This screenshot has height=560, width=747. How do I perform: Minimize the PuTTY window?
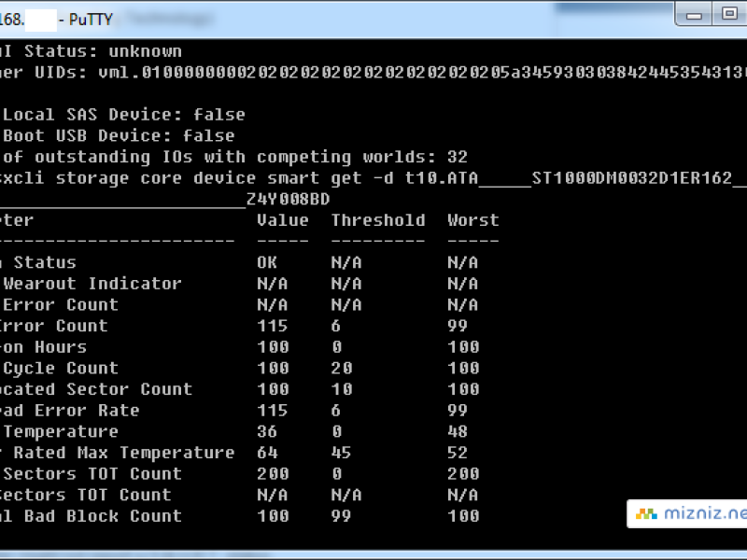click(x=693, y=14)
